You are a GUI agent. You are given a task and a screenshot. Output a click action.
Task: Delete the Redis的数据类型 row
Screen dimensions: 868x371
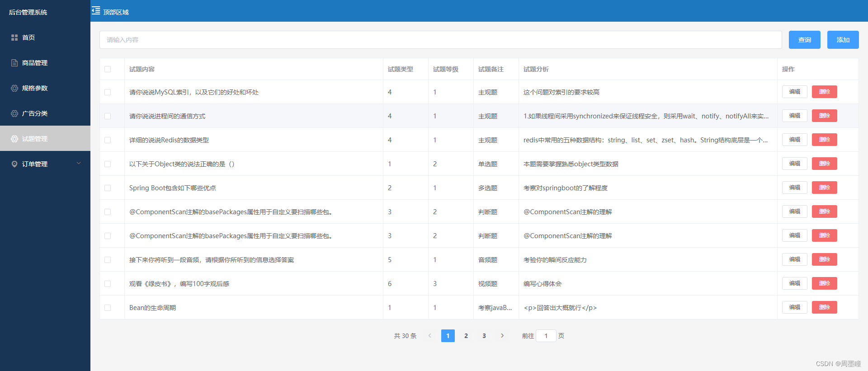coord(825,140)
